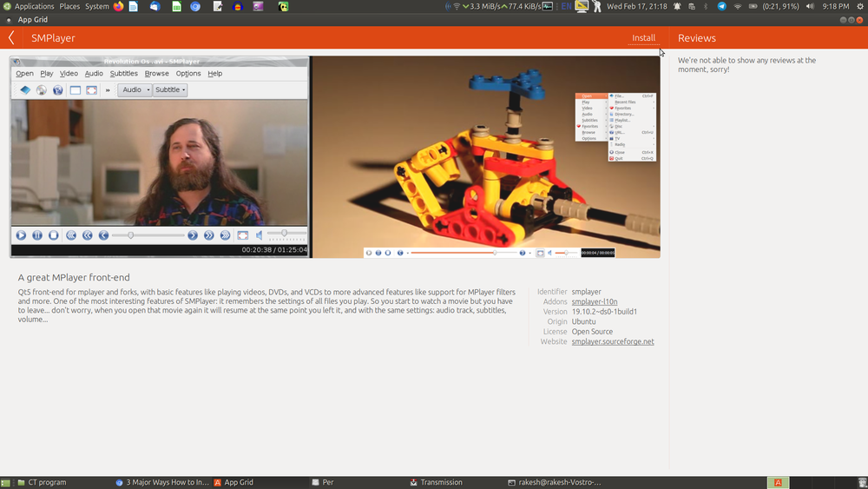Image resolution: width=868 pixels, height=489 pixels.
Task: Open the volume speaker control
Action: coord(810,6)
